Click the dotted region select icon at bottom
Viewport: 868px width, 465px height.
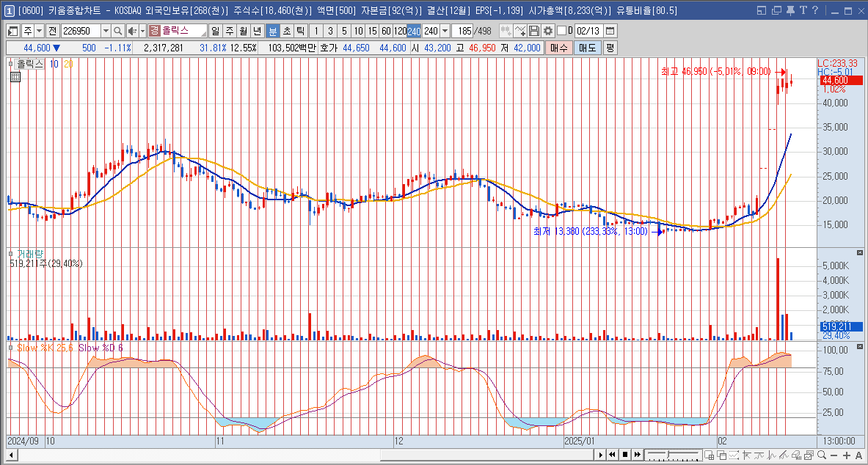point(733,455)
